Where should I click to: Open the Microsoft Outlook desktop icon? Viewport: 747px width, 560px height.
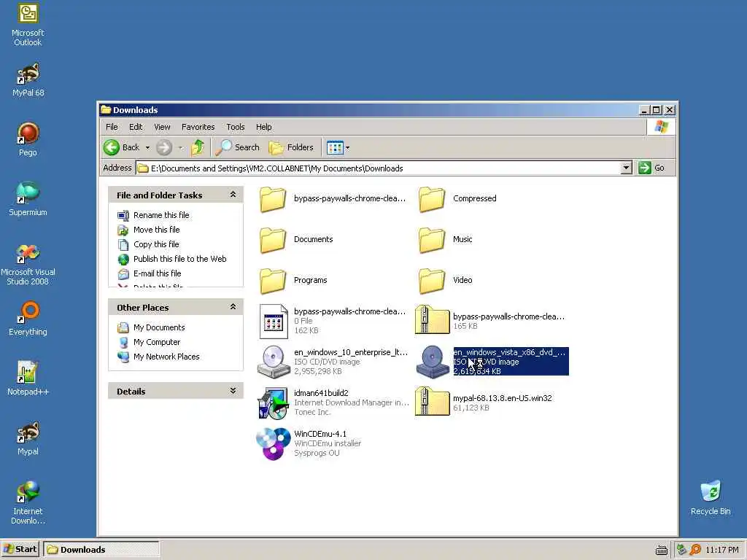(28, 25)
